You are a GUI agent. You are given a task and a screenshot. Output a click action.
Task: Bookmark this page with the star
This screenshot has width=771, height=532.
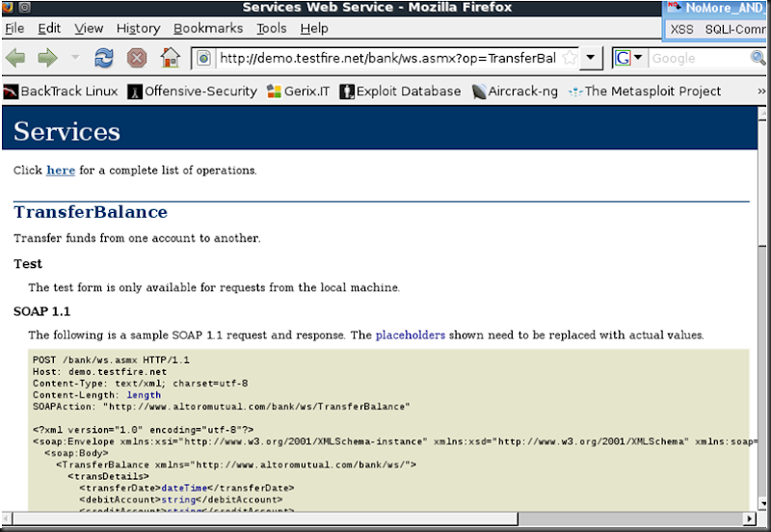pyautogui.click(x=570, y=59)
